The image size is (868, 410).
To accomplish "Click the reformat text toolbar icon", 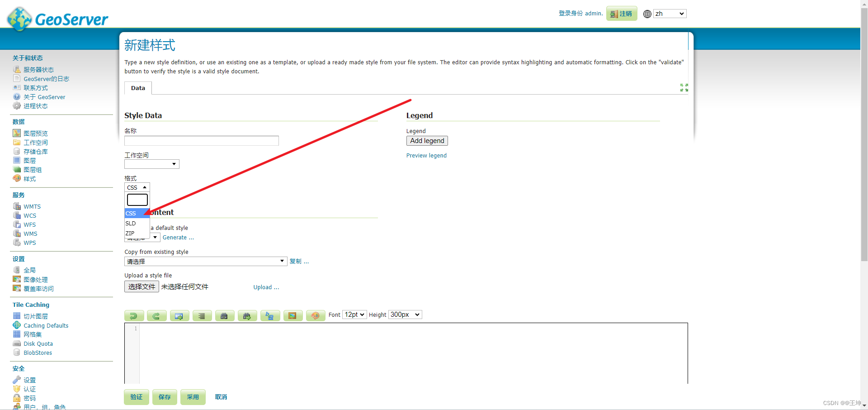I will pos(202,315).
